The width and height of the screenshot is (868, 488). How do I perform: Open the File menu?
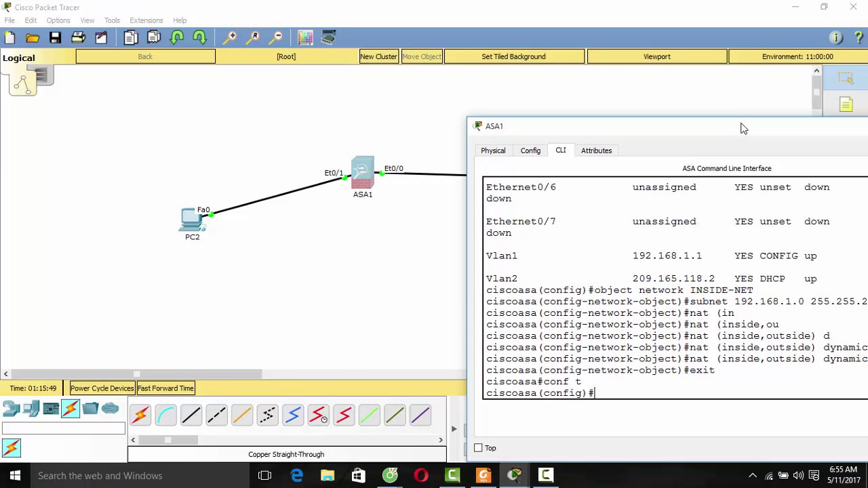point(9,20)
